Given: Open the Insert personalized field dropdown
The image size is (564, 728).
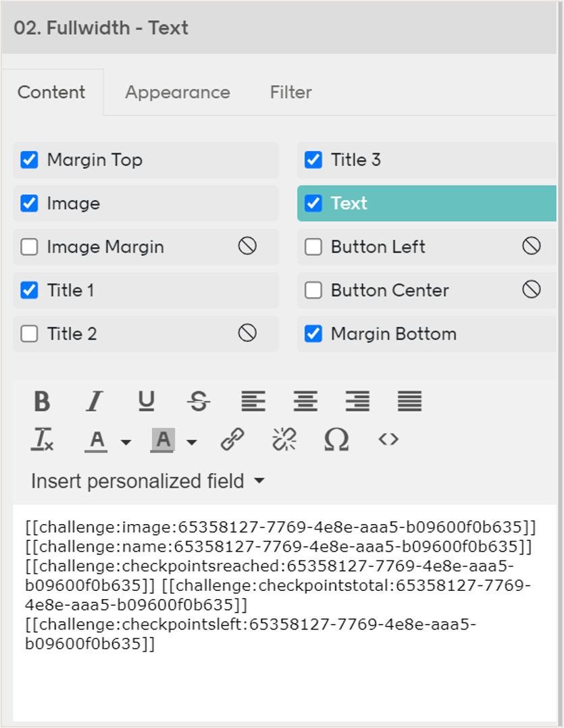Looking at the screenshot, I should coord(147,482).
